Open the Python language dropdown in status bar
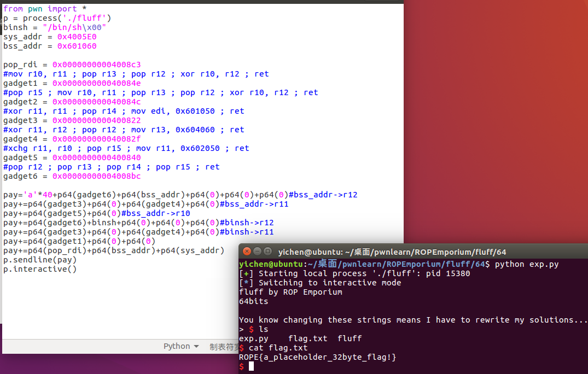 pyautogui.click(x=181, y=346)
